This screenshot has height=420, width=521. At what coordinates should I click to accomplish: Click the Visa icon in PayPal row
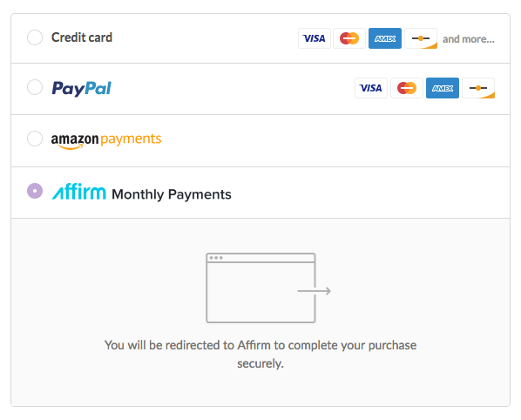click(371, 88)
